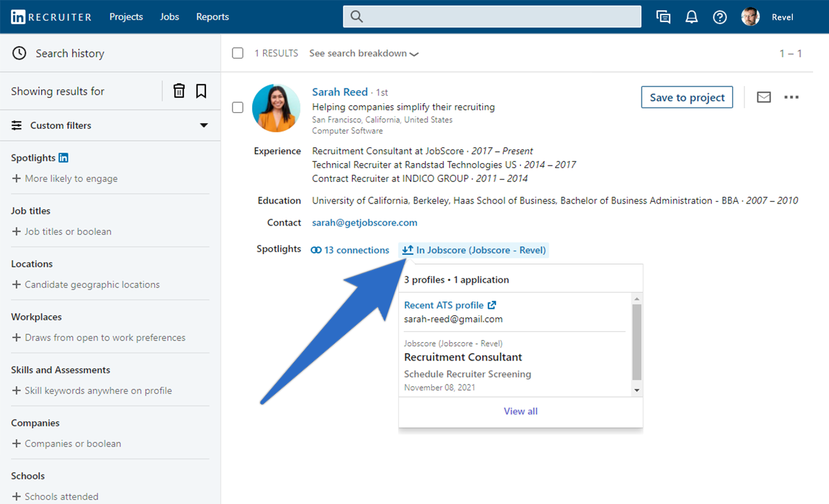Click the 13 connections link icon
The height and width of the screenshot is (504, 829).
pyautogui.click(x=316, y=250)
